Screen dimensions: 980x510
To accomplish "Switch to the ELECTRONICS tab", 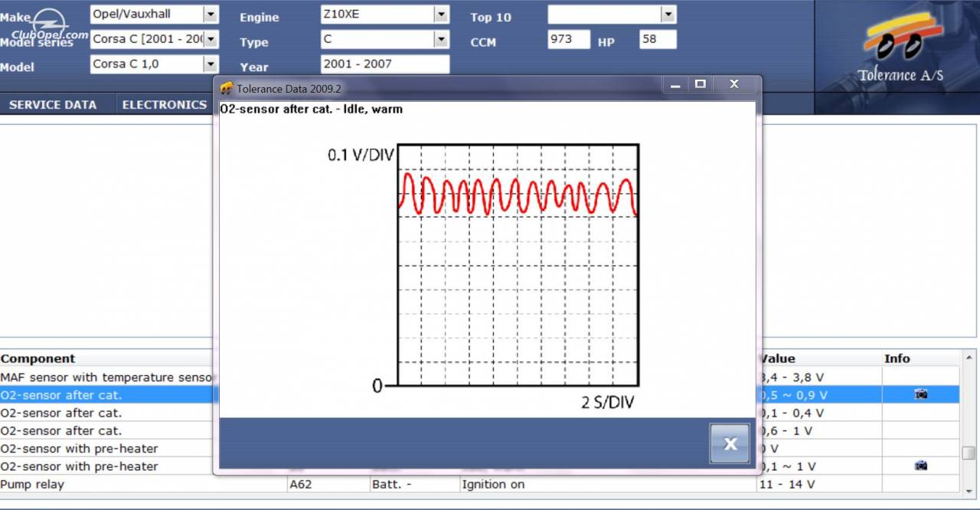I will pyautogui.click(x=164, y=105).
